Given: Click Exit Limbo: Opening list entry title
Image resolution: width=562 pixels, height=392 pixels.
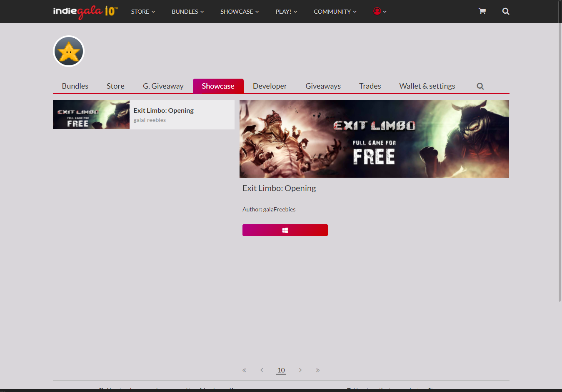Looking at the screenshot, I should tap(164, 110).
